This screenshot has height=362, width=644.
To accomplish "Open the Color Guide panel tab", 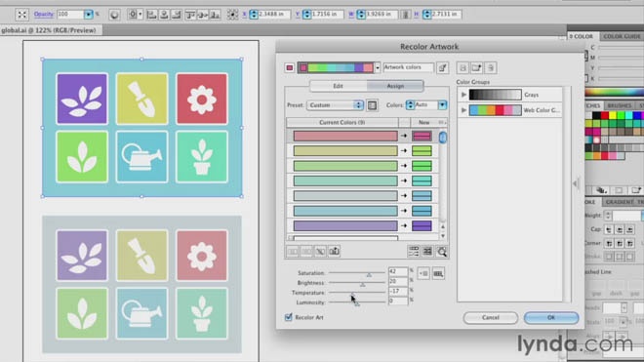I will coord(622,36).
